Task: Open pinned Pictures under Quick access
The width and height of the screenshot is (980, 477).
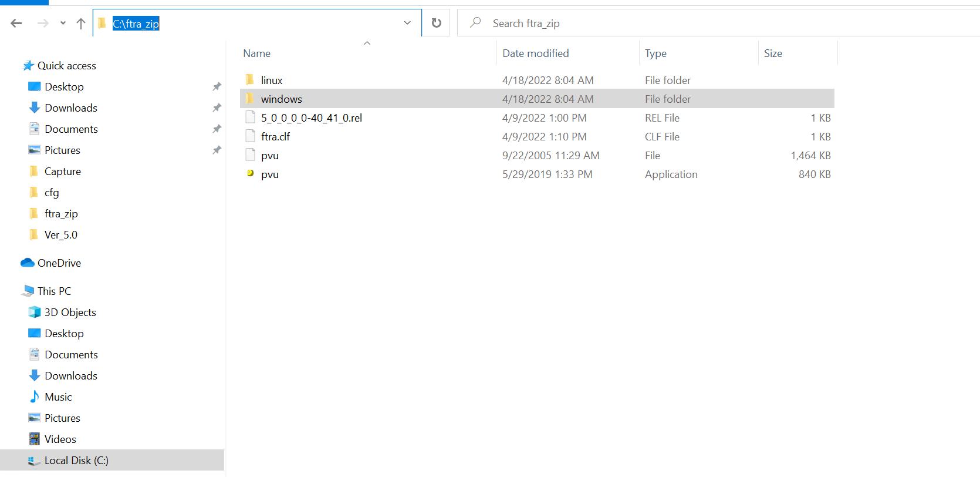Action: click(62, 150)
